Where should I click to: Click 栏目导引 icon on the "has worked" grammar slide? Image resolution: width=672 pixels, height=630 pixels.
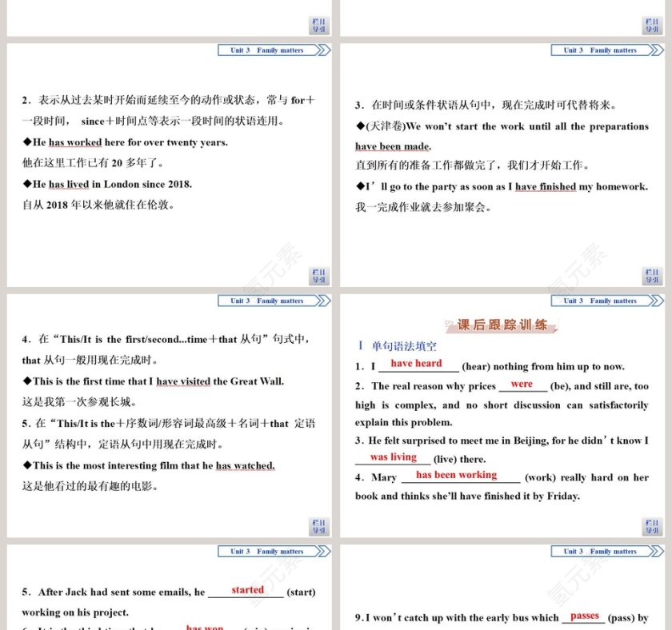pos(318,274)
